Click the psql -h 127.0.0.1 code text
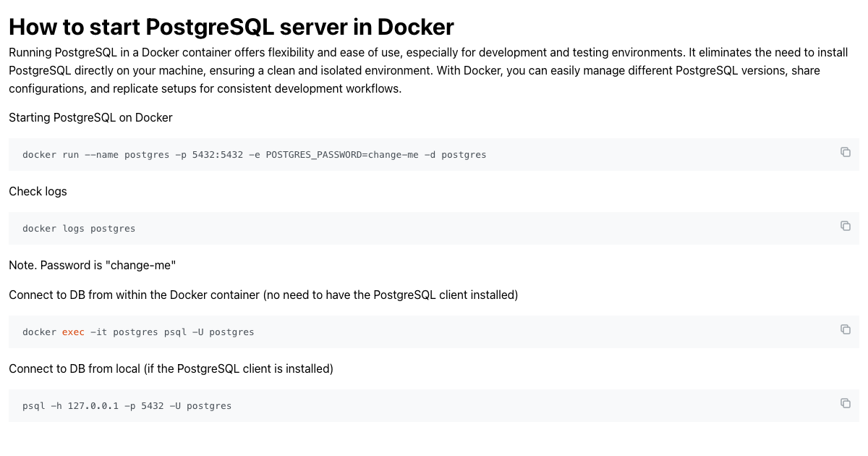Image resolution: width=868 pixels, height=456 pixels. 127,406
